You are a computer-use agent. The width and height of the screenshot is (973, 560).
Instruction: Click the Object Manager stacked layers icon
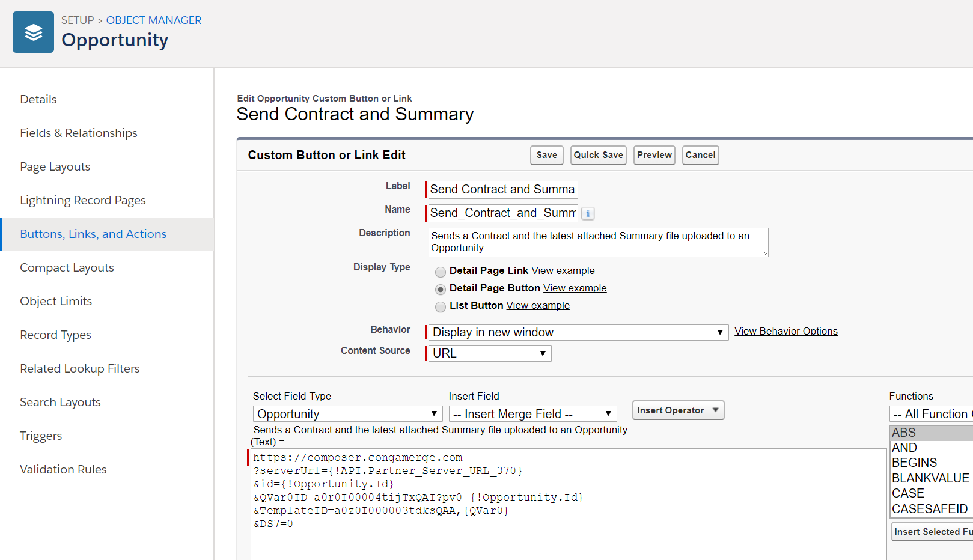point(33,32)
